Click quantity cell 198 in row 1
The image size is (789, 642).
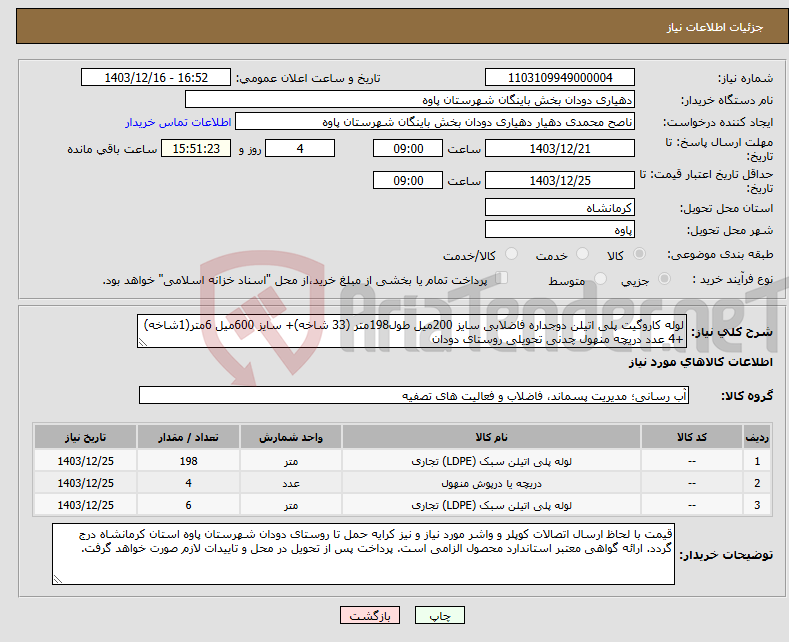[188, 461]
